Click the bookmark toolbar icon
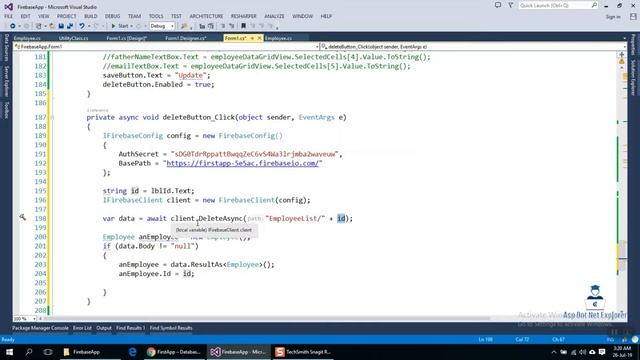Viewport: 640px width, 360px height. point(243,26)
